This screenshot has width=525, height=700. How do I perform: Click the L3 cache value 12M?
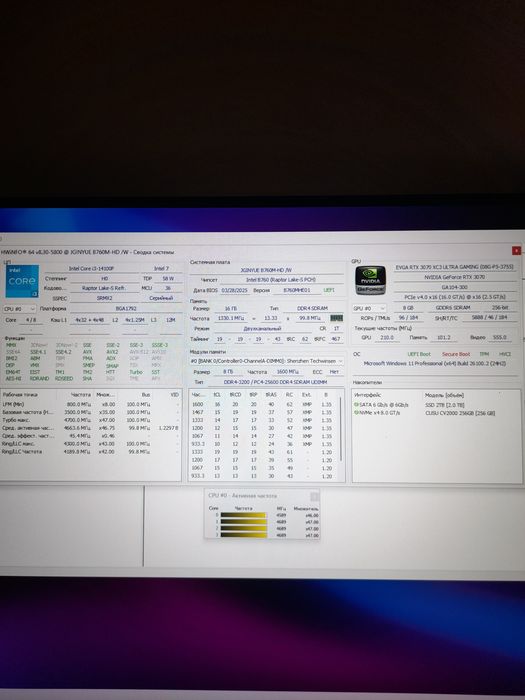171,320
